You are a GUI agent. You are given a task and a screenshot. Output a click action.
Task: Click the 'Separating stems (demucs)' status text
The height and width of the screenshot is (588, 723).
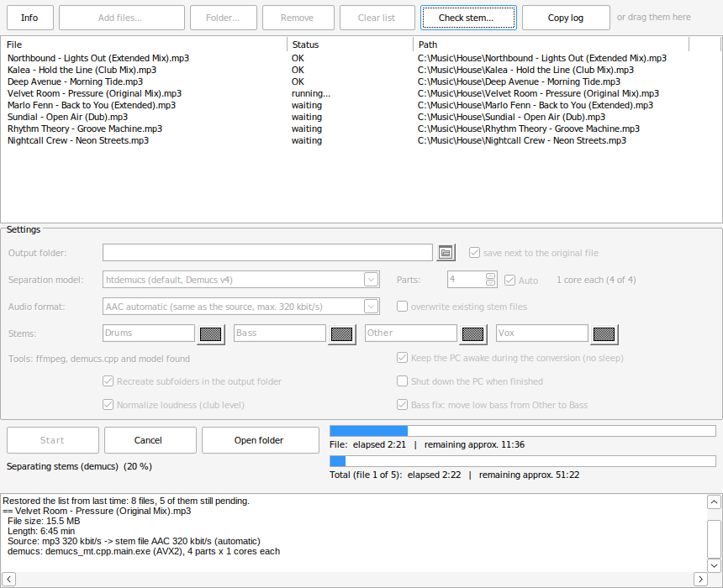(79, 466)
